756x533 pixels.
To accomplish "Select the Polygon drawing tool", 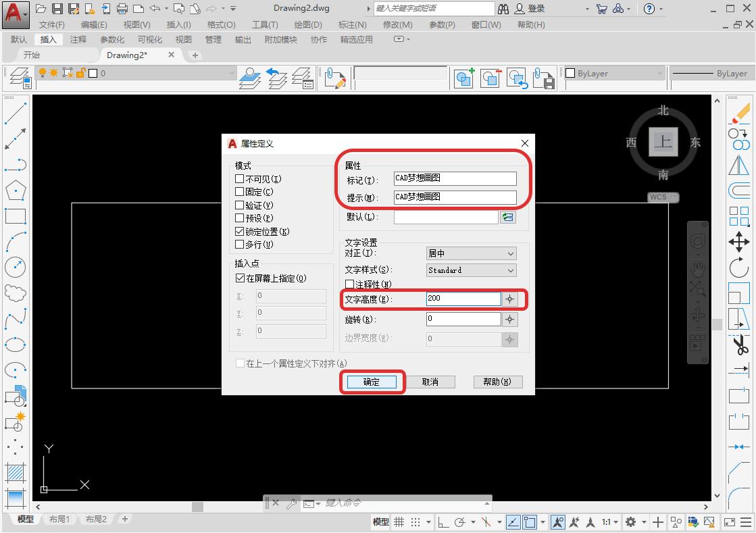I will pyautogui.click(x=16, y=190).
